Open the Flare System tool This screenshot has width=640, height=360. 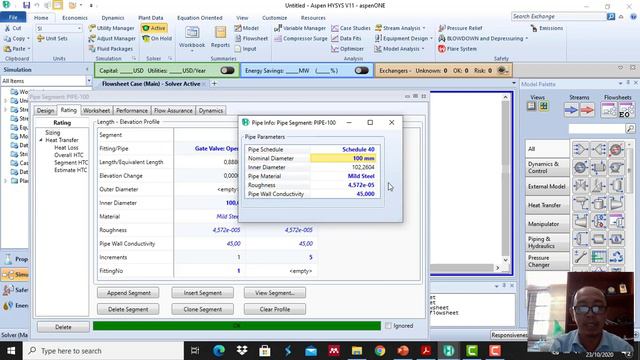(457, 49)
